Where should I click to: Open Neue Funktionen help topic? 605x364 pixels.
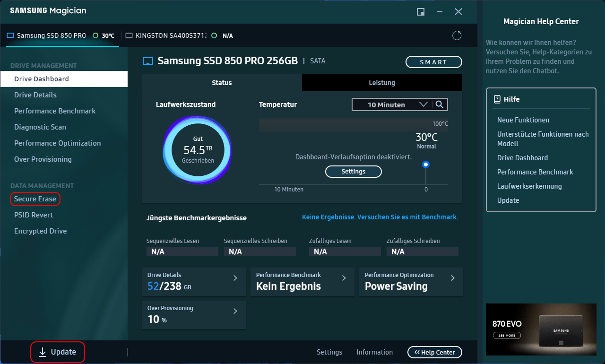click(x=523, y=120)
